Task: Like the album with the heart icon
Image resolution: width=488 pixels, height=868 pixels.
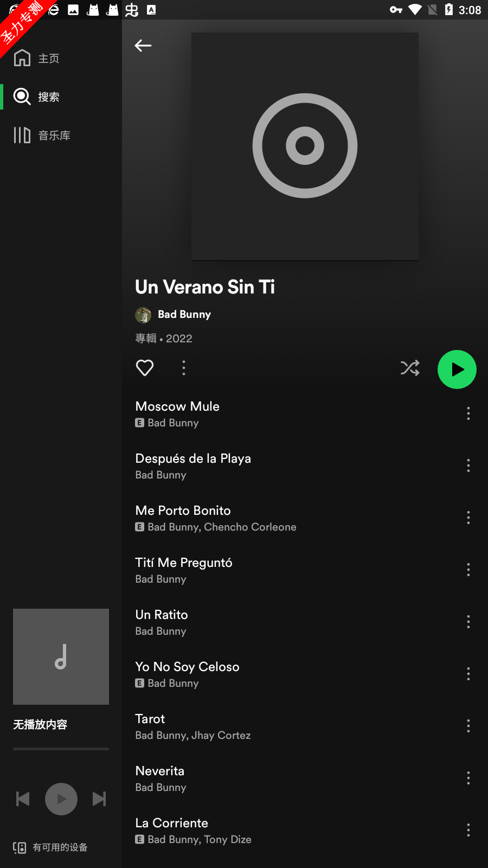Action: click(x=145, y=368)
